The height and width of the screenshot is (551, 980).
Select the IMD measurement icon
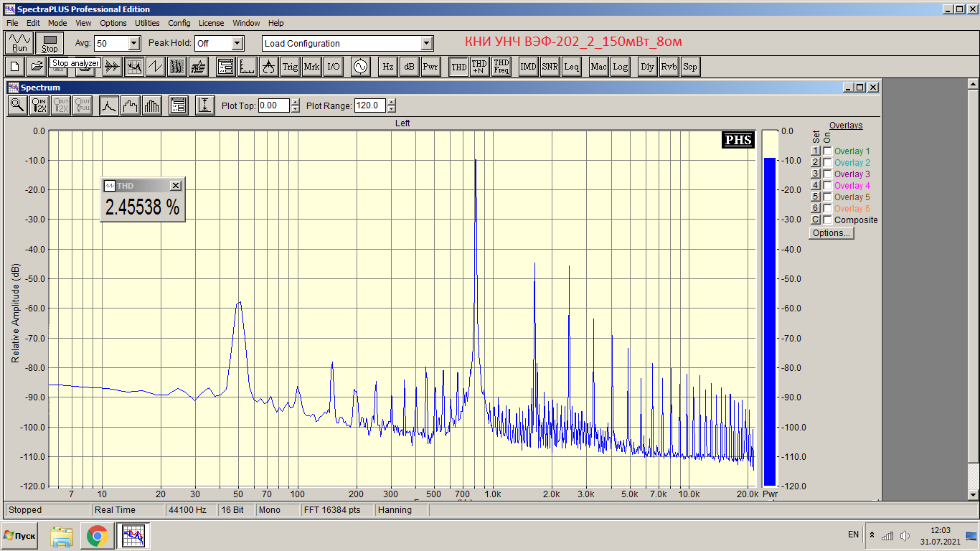coord(528,67)
